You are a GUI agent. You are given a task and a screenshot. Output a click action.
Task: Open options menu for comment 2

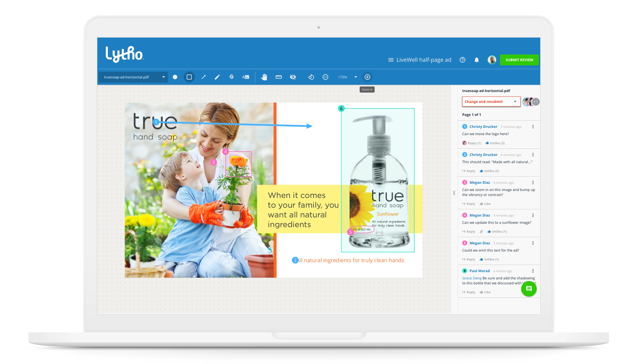[x=533, y=155]
